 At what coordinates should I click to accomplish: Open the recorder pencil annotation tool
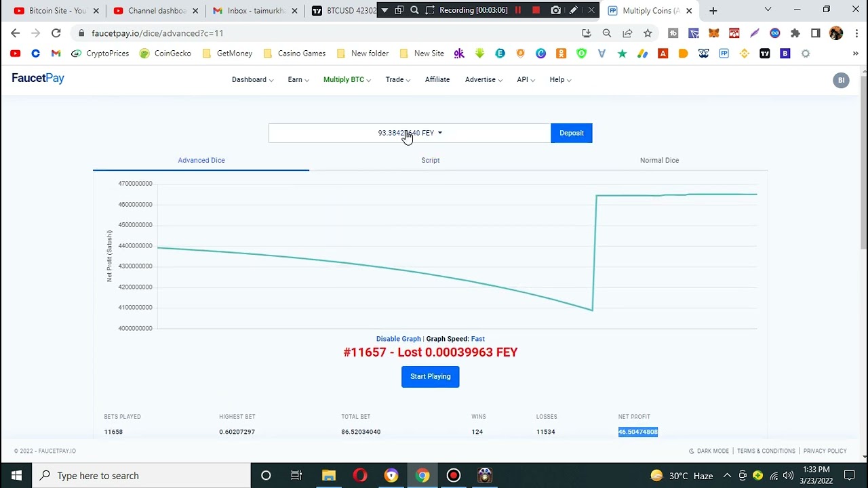coord(574,10)
